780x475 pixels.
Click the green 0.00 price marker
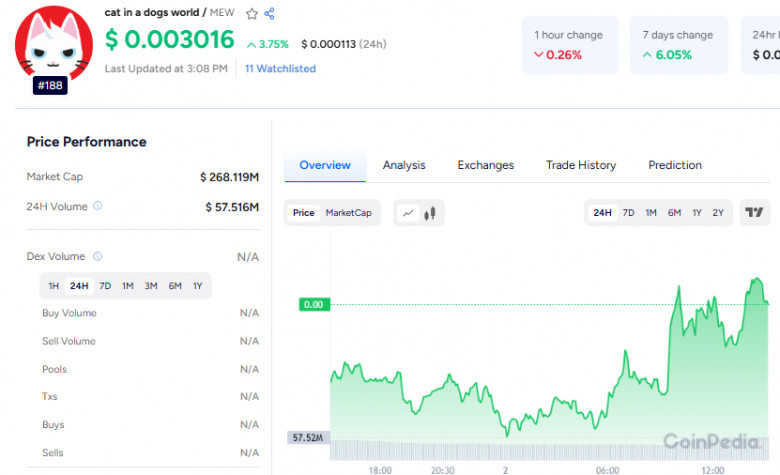pyautogui.click(x=314, y=304)
